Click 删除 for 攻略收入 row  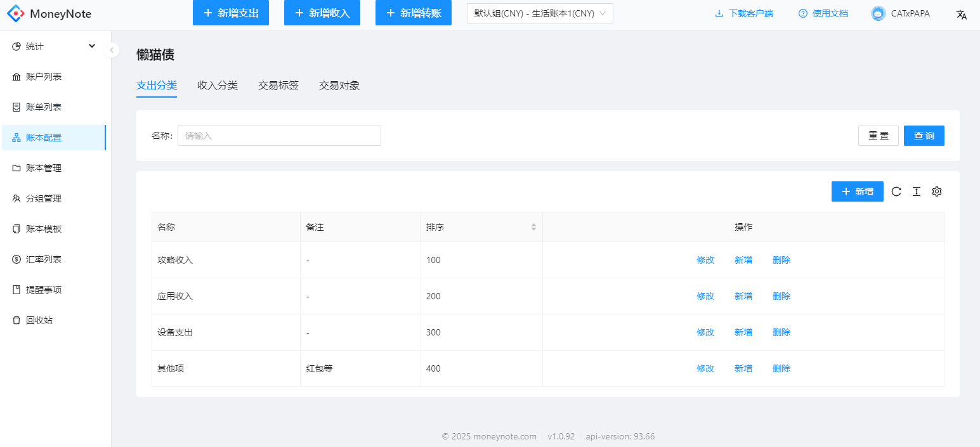tap(781, 260)
